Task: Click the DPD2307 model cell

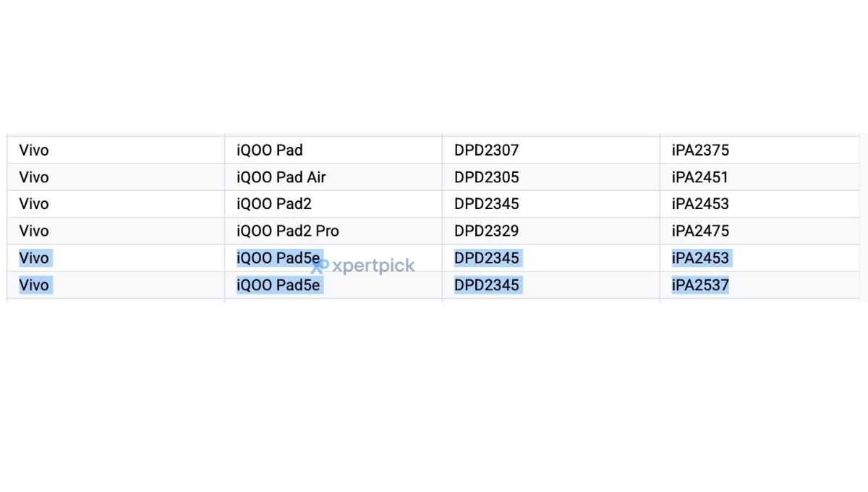Action: (x=551, y=150)
